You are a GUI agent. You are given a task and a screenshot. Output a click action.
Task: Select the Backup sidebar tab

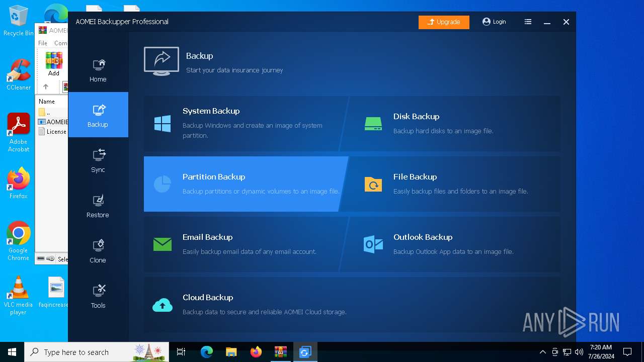pos(98,115)
